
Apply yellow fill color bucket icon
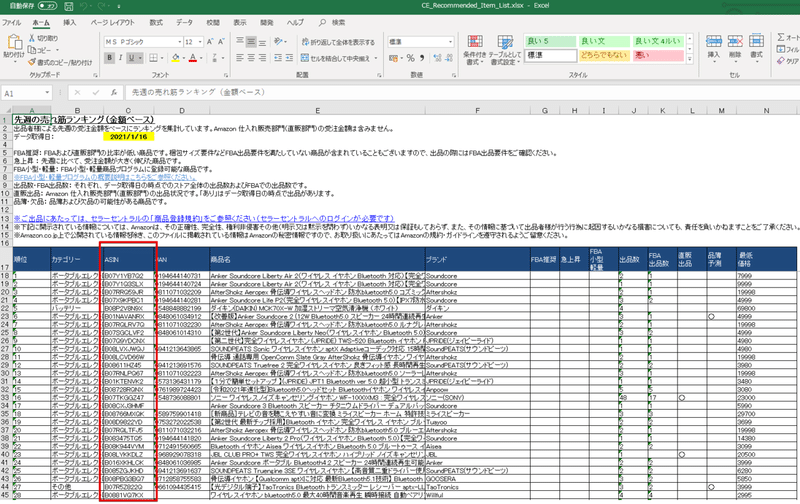pos(176,58)
